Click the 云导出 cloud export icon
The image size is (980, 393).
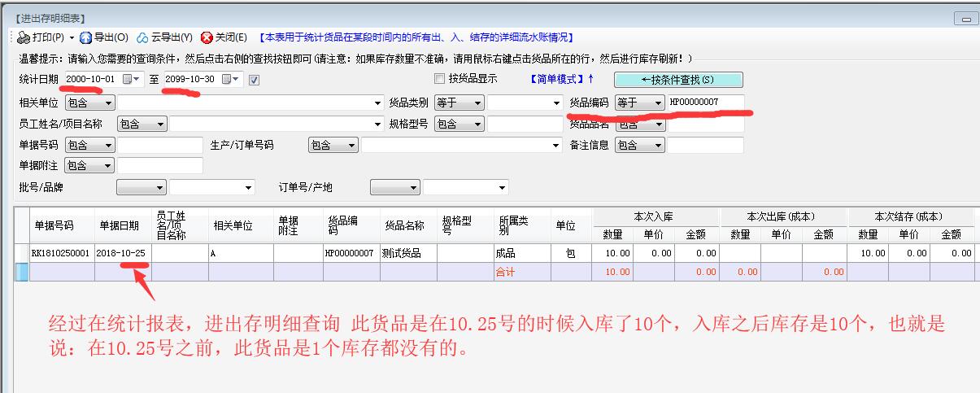click(x=143, y=37)
